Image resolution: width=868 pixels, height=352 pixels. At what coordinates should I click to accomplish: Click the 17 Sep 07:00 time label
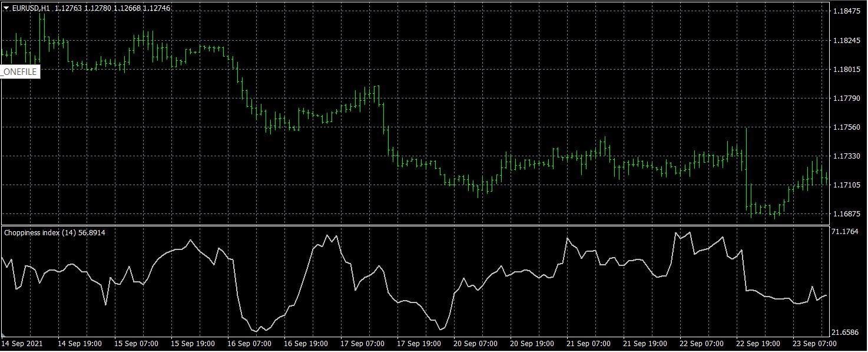pyautogui.click(x=362, y=344)
